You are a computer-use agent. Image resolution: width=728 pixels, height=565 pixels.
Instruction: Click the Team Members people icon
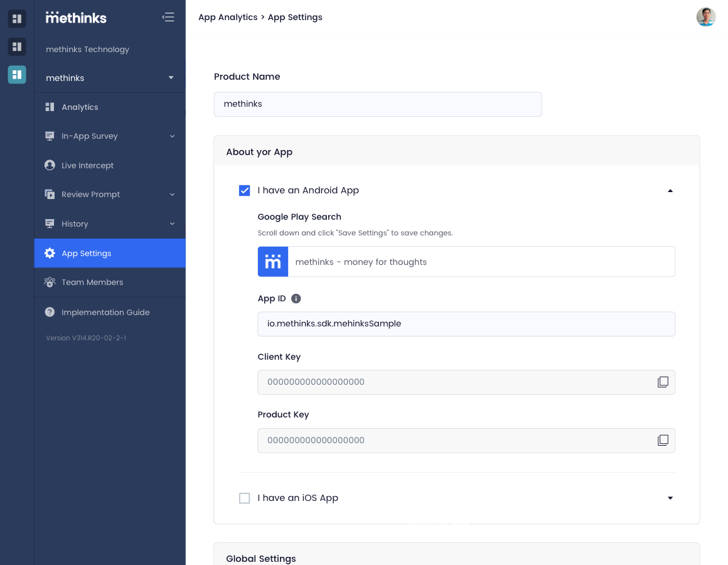(x=50, y=282)
